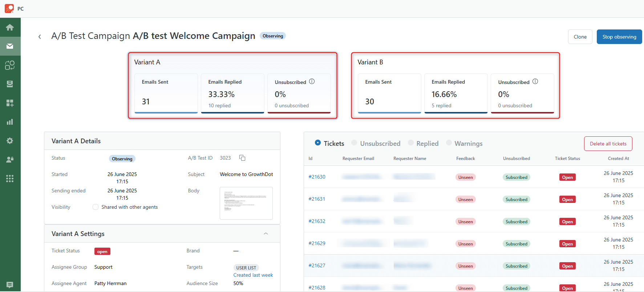The image size is (644, 292).
Task: Click Open status badge for ticket #21632
Action: tap(567, 221)
